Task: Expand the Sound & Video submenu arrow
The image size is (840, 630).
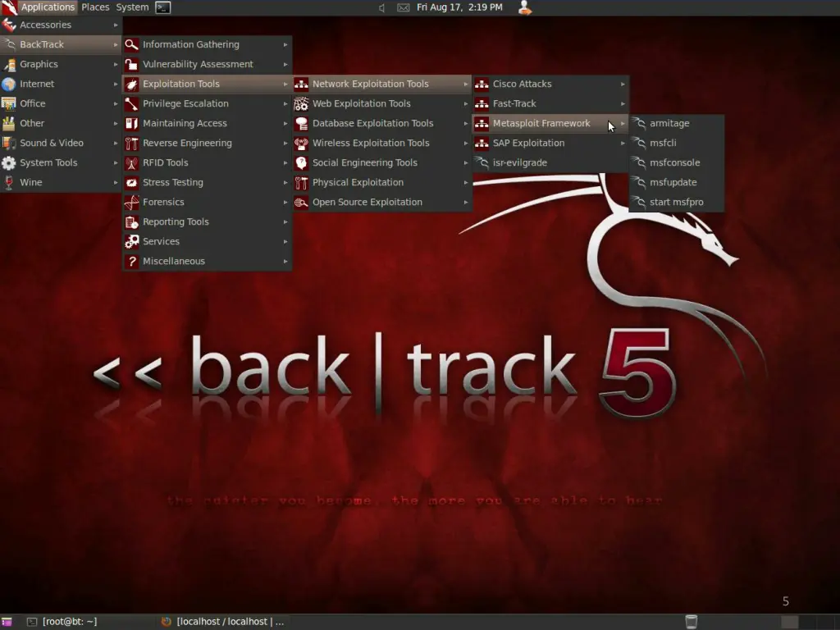Action: [x=115, y=143]
